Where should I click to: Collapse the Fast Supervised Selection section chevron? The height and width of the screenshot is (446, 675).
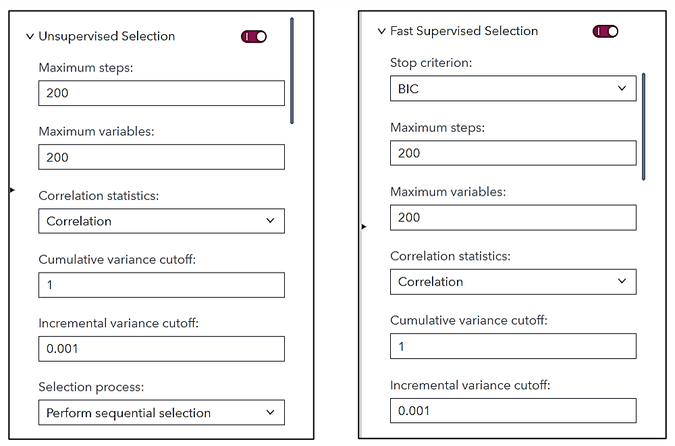pyautogui.click(x=381, y=31)
